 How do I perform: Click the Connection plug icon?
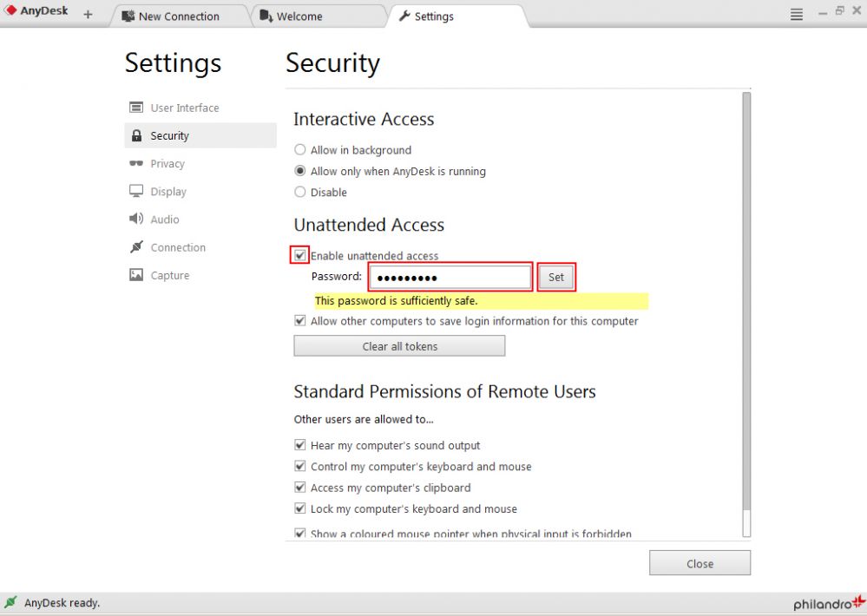(136, 246)
